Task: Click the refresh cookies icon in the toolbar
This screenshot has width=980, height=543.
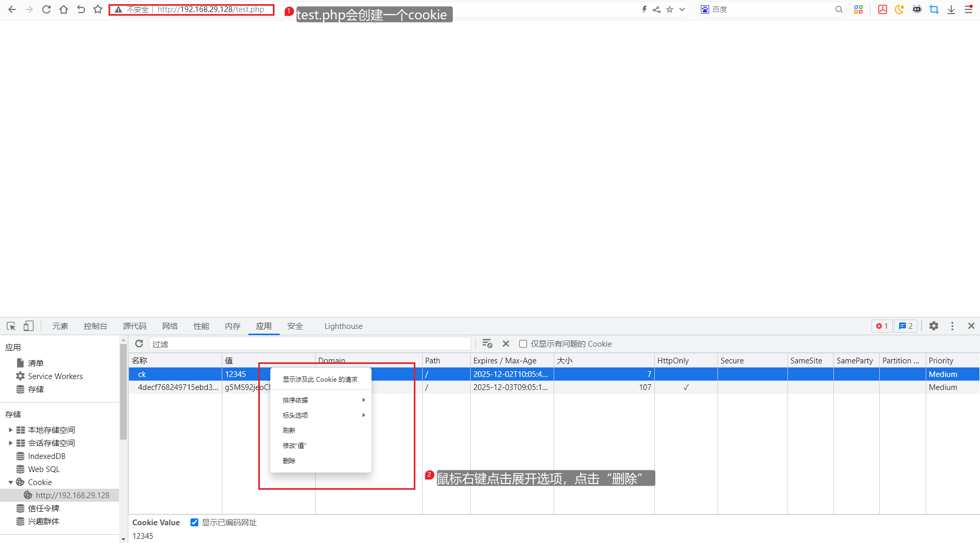Action: 139,344
